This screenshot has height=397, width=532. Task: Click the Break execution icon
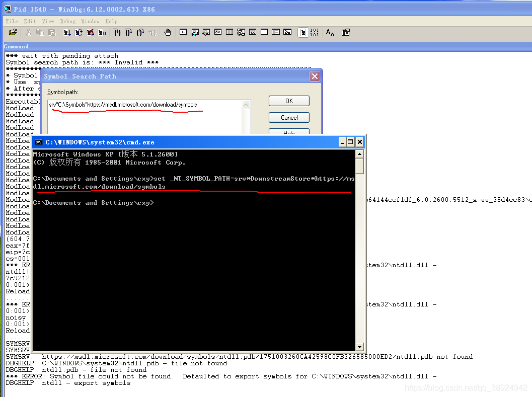tap(102, 32)
